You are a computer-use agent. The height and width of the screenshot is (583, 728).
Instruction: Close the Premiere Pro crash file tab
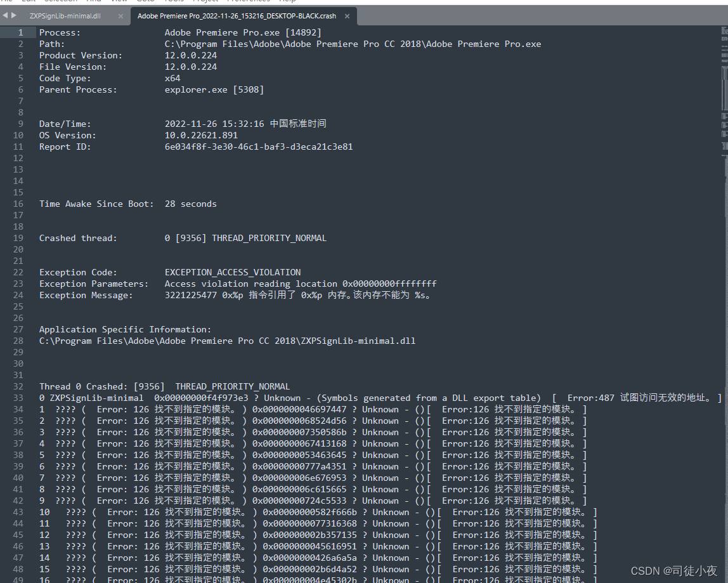tap(347, 16)
